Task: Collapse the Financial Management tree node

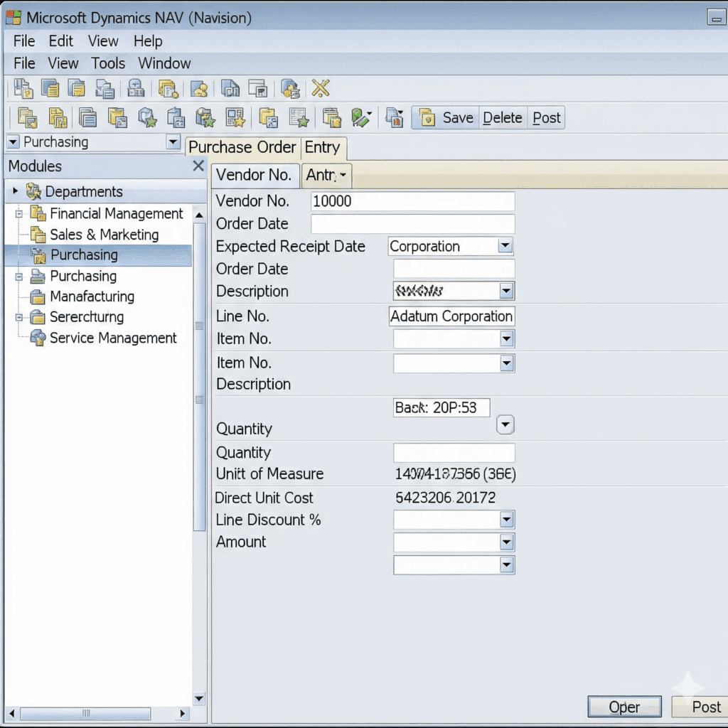Action: coord(19,214)
